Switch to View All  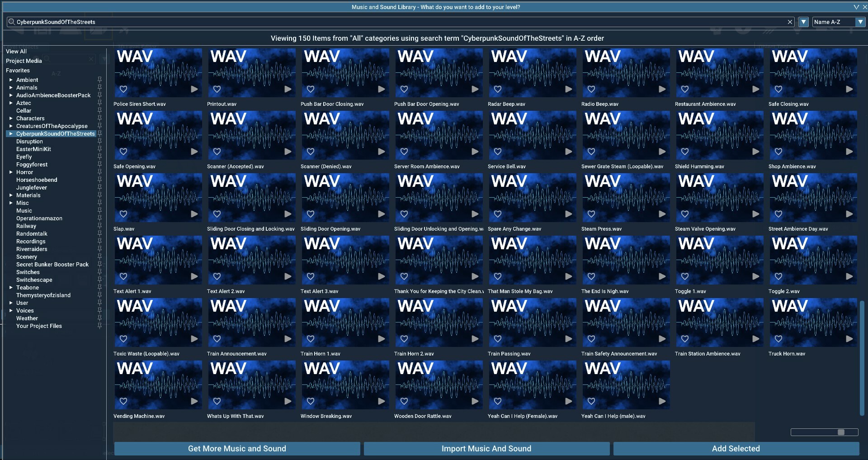tap(16, 51)
